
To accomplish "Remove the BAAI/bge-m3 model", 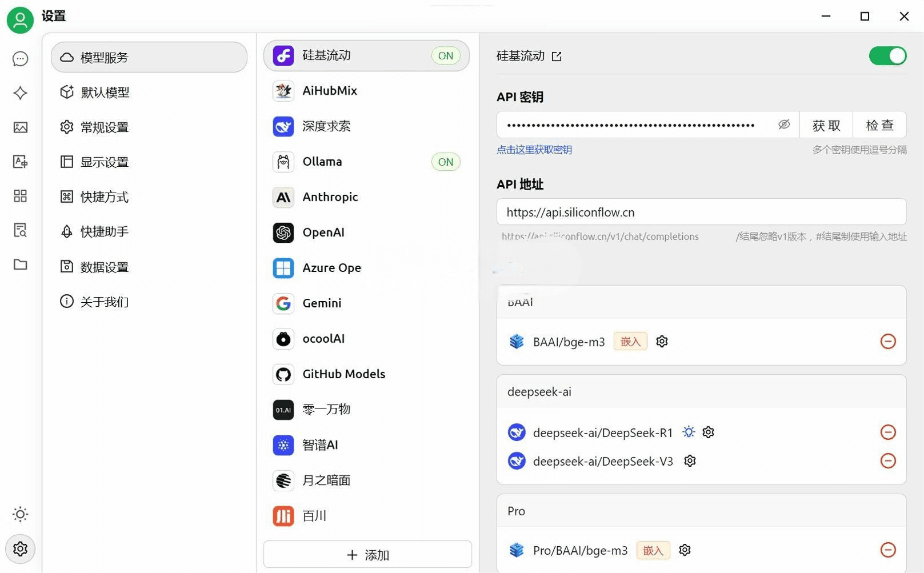I will (x=887, y=342).
